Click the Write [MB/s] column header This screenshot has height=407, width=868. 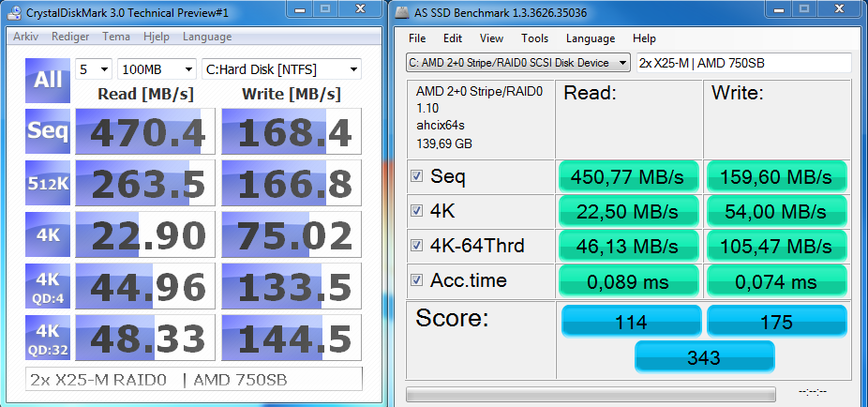pyautogui.click(x=292, y=94)
